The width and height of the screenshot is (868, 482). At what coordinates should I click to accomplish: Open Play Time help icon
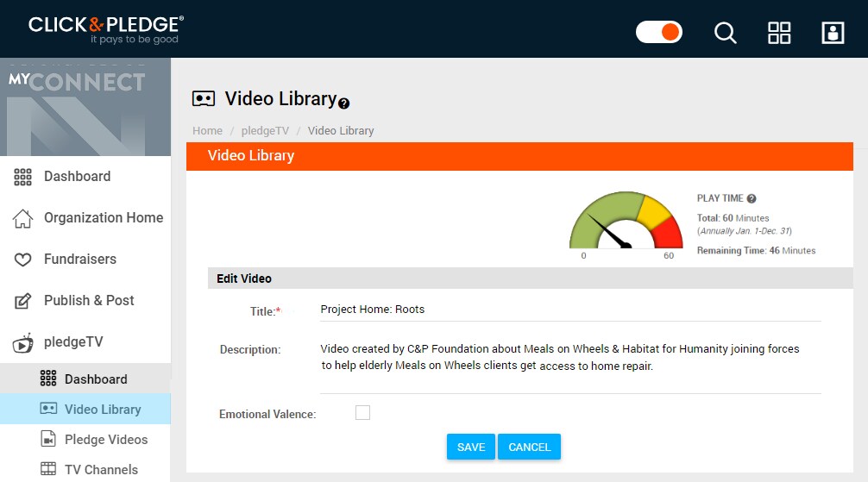click(x=752, y=198)
